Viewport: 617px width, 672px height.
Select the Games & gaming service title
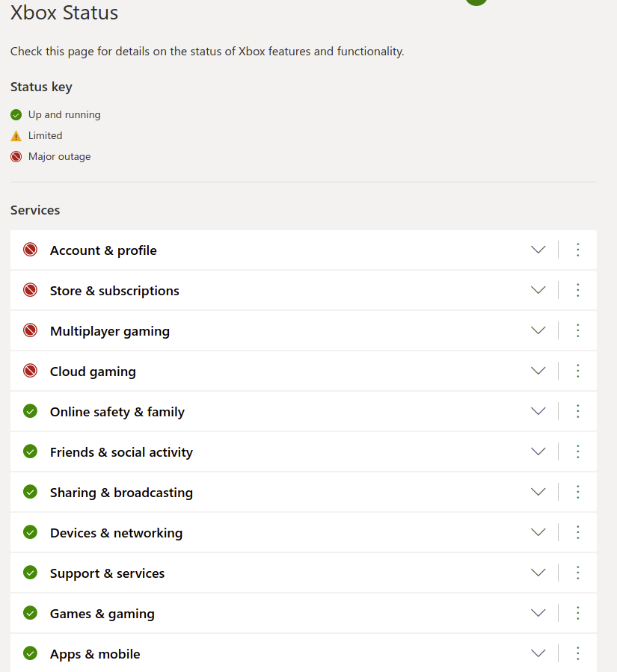click(x=102, y=614)
